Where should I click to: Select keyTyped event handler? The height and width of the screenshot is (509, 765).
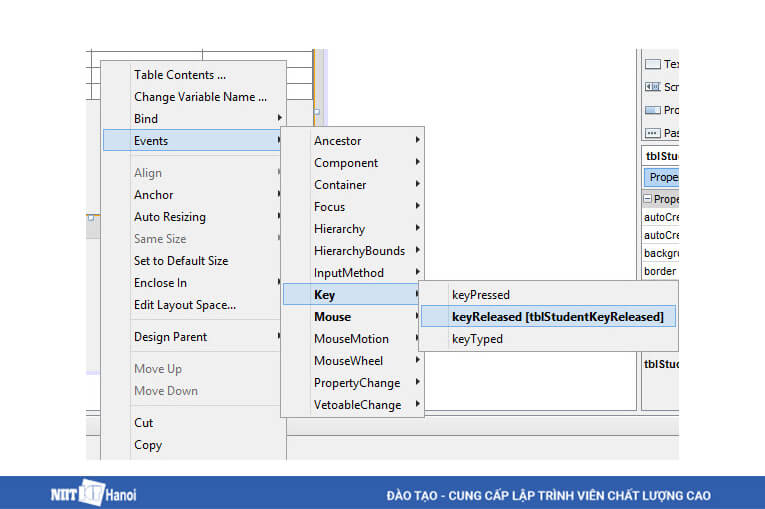[x=548, y=339]
